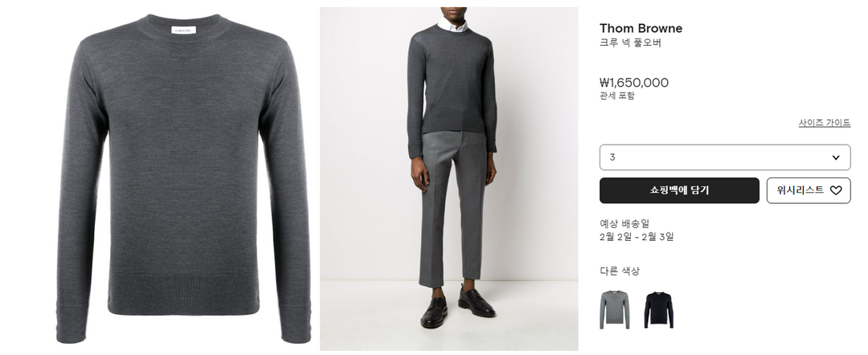Click the white neck label inside sweater collar
Viewport: 868px width, 355px height.
[x=184, y=31]
